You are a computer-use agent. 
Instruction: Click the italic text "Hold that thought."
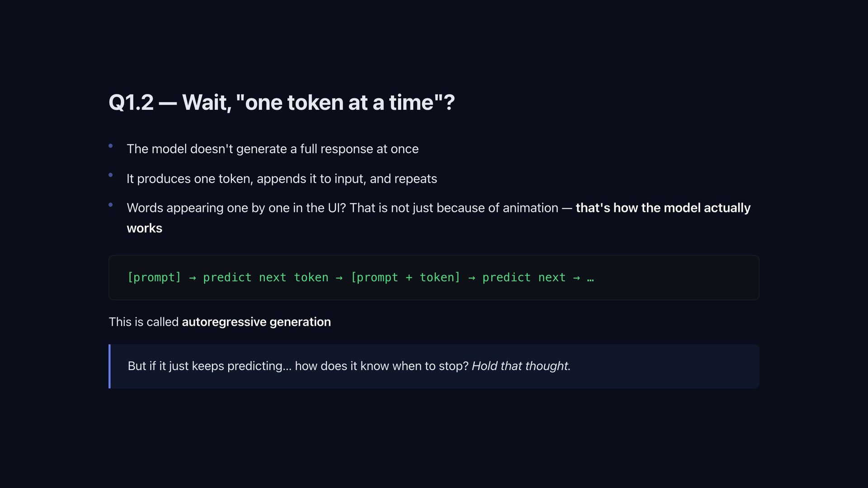coord(521,366)
